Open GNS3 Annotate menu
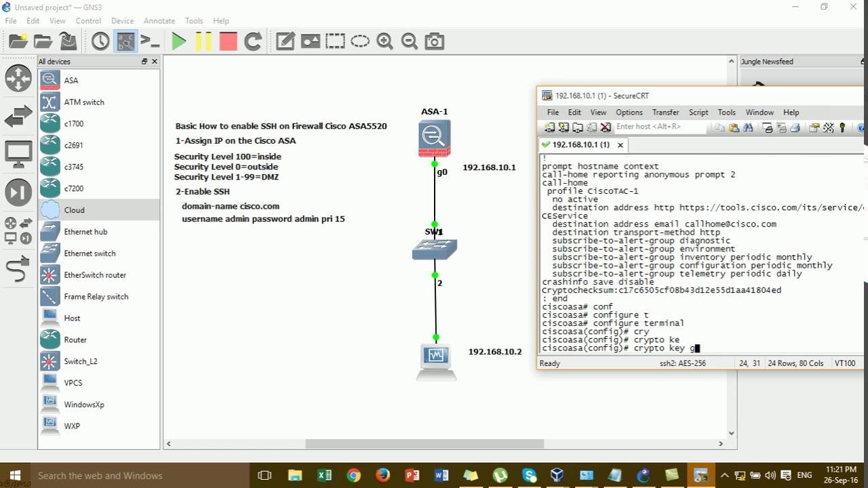 (159, 21)
